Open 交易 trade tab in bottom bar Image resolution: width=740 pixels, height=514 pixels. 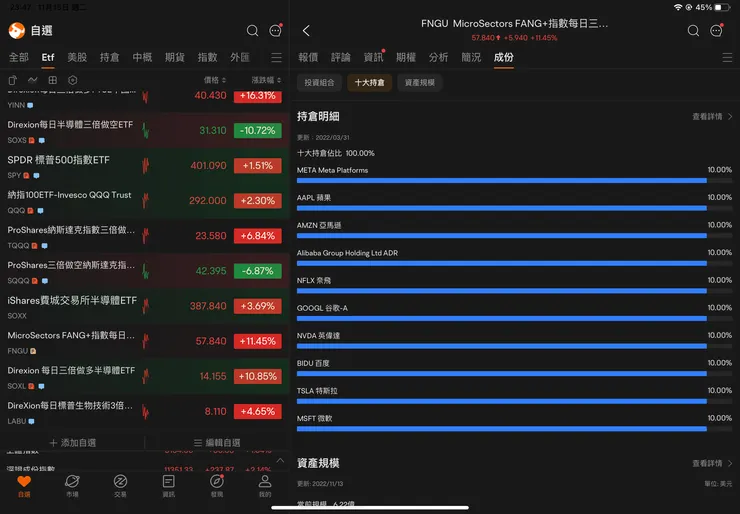(x=120, y=486)
